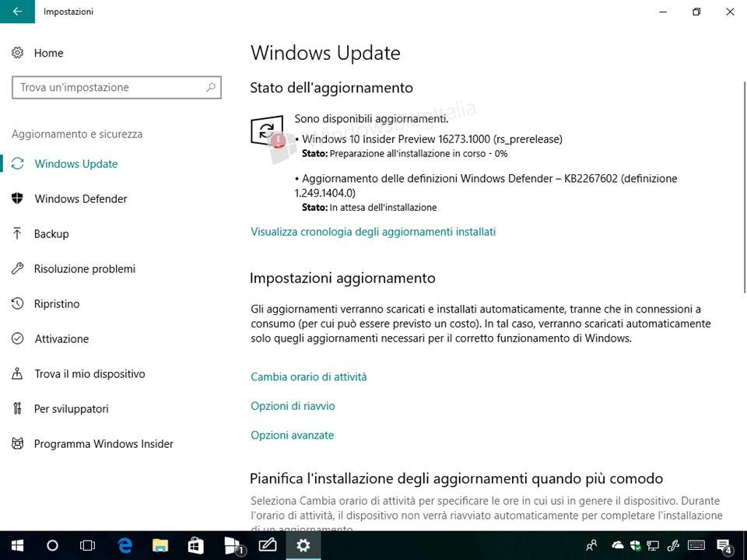This screenshot has height=560, width=747.
Task: Open Cortana circle in taskbar
Action: (x=52, y=545)
